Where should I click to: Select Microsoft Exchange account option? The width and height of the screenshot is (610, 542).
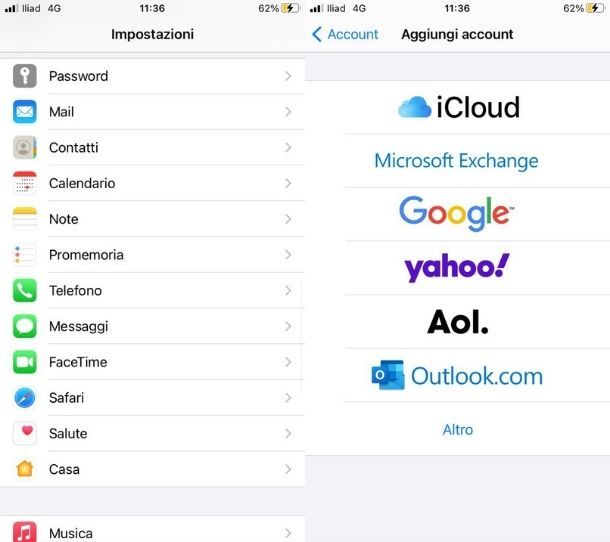coord(456,161)
